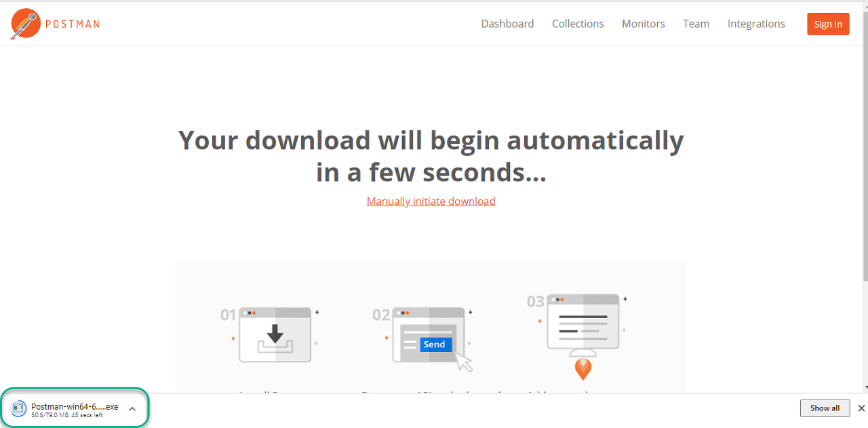The width and height of the screenshot is (868, 428).
Task: Click the Show all downloads button
Action: click(825, 408)
